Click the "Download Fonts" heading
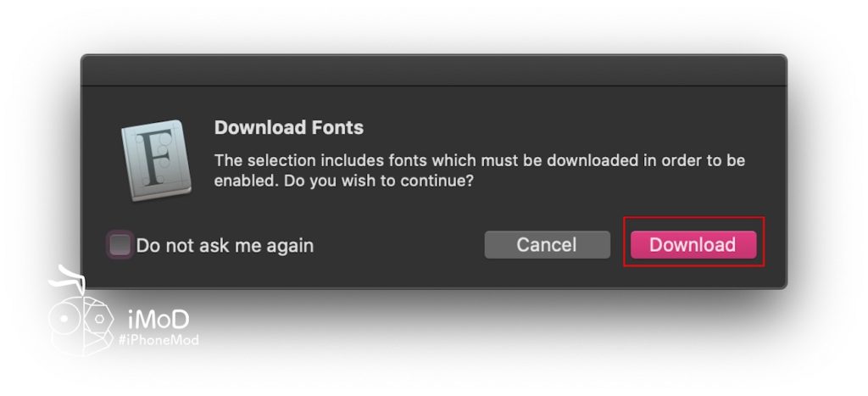 pyautogui.click(x=289, y=128)
